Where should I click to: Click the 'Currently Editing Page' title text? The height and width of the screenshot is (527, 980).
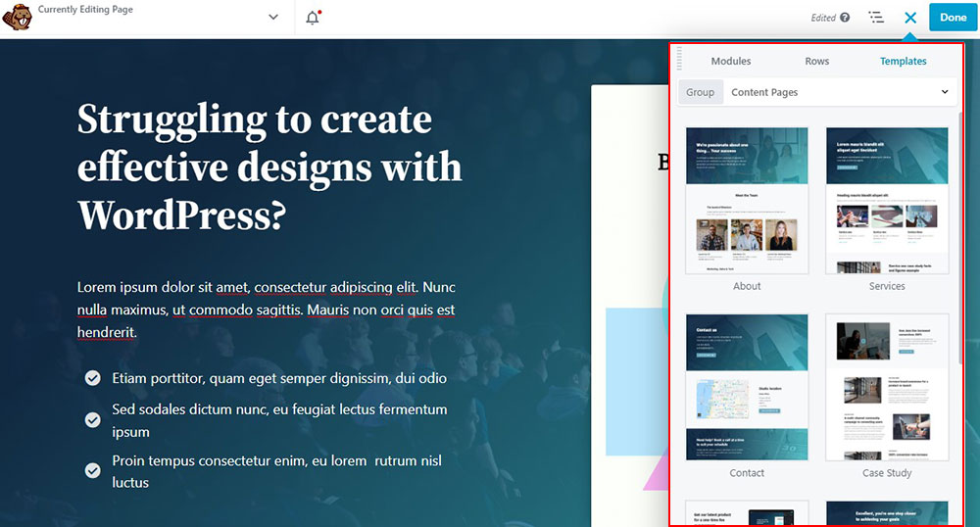click(85, 10)
